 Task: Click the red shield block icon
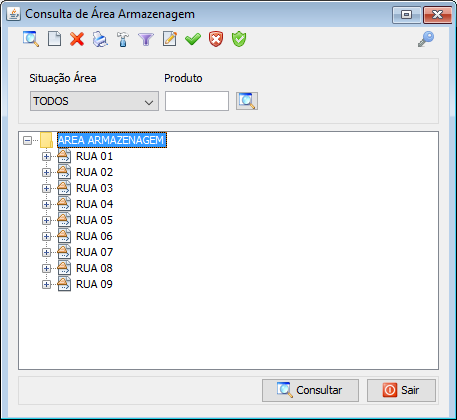point(216,39)
